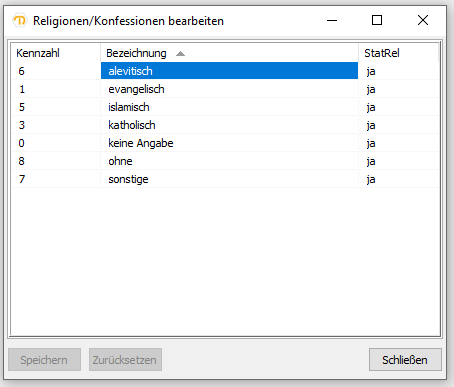Image resolution: width=454 pixels, height=387 pixels.
Task: Click StatRel value ja for evangelisch
Action: [371, 89]
